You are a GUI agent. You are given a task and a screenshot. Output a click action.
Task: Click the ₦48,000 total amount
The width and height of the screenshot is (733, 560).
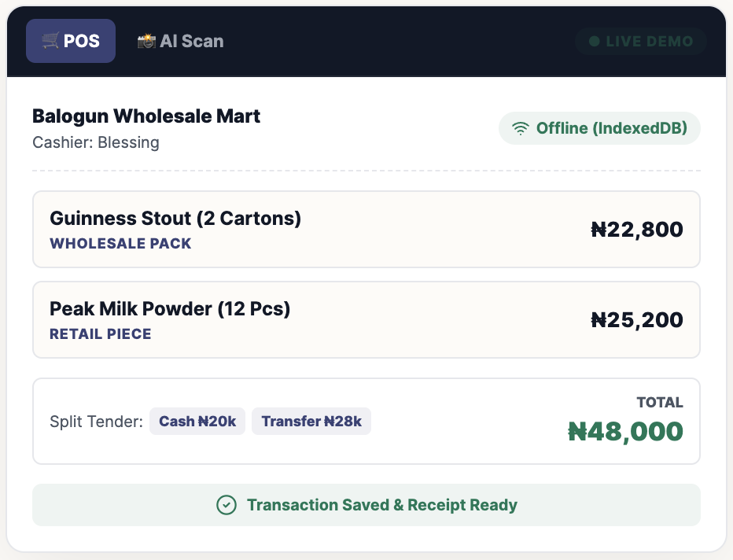[625, 431]
